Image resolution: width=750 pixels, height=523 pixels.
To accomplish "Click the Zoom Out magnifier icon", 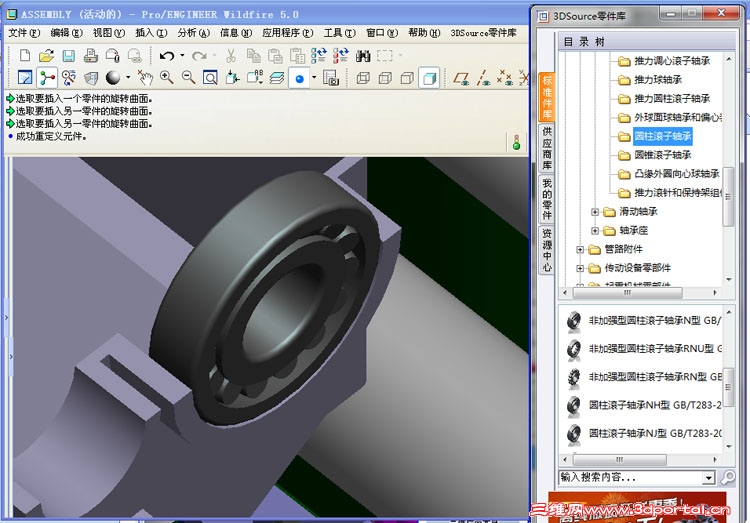I will (188, 78).
